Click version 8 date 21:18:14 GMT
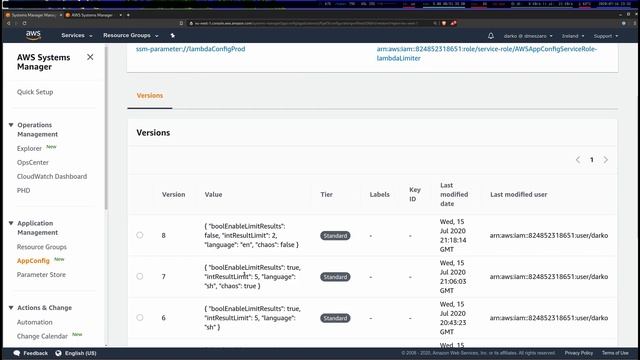 point(453,236)
